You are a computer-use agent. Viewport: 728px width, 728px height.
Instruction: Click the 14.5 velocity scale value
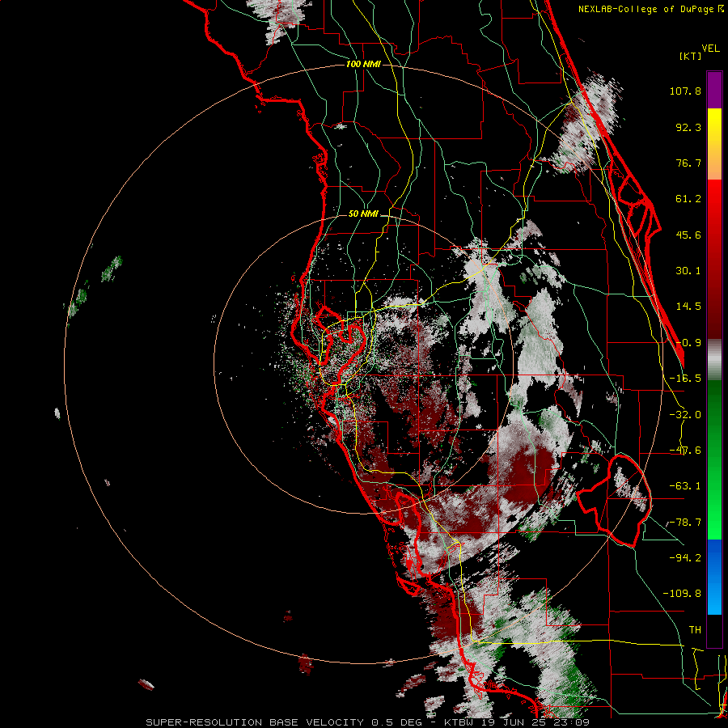(688, 307)
